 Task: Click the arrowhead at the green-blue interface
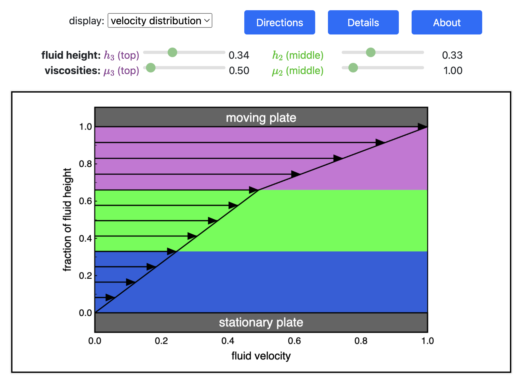172,252
